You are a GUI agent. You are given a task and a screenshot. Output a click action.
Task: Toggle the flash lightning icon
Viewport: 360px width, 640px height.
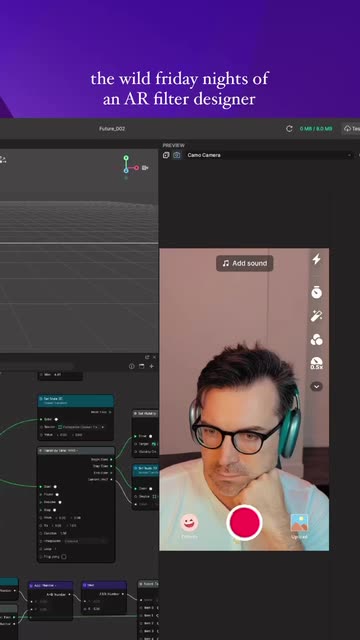point(316,259)
